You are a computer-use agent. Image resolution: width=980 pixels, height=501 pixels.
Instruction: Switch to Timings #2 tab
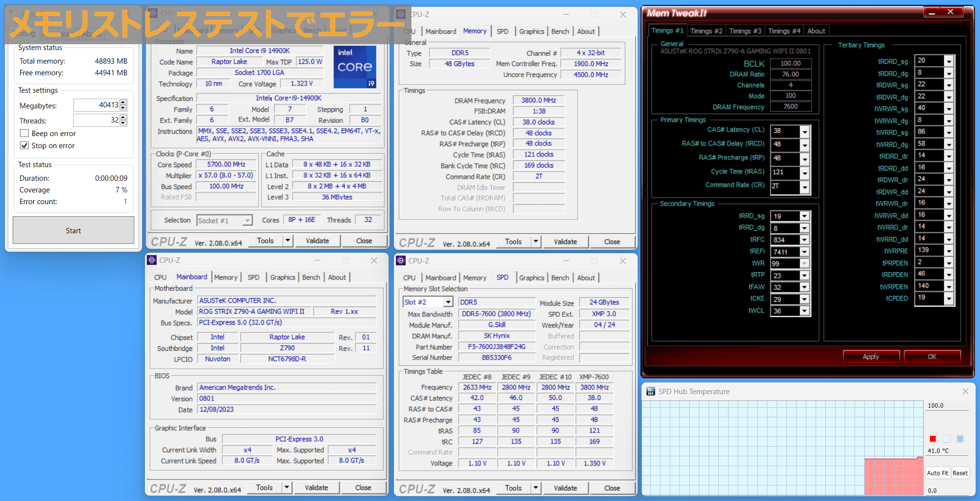click(706, 31)
